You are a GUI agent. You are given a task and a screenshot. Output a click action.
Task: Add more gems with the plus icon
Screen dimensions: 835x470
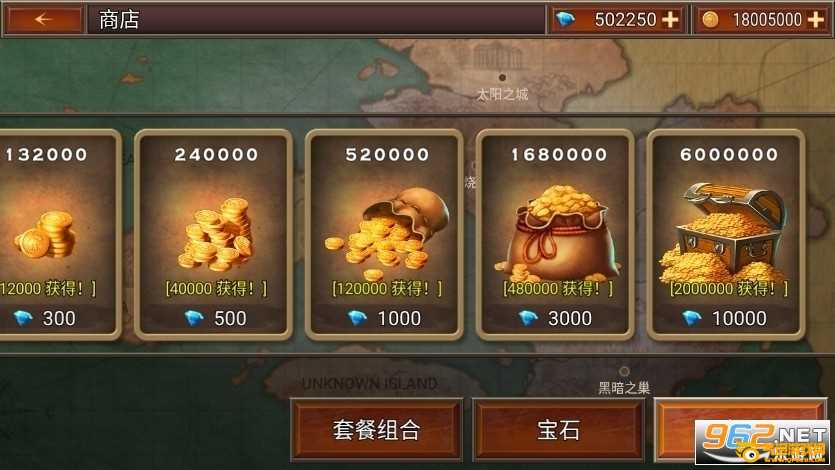coord(670,20)
